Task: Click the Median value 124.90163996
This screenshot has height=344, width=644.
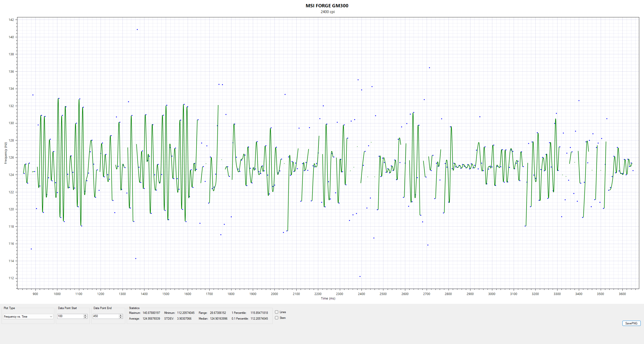Action: point(219,319)
